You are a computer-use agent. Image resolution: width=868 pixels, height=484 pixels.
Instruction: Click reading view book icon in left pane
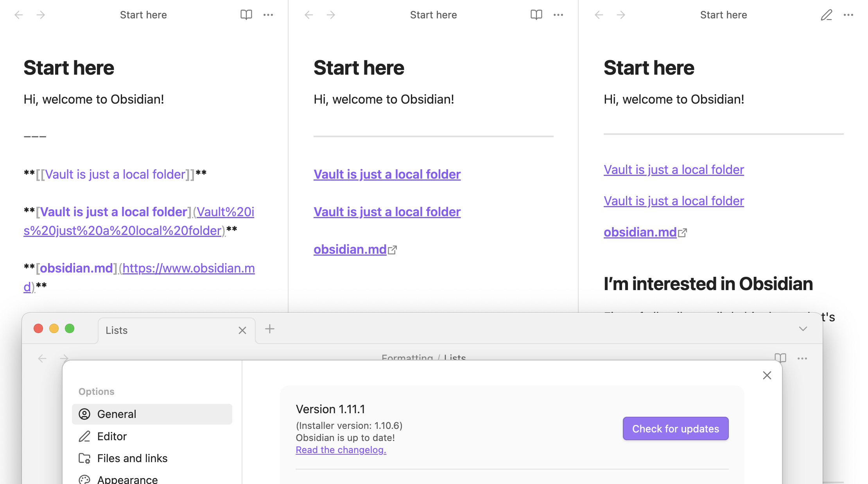pyautogui.click(x=246, y=15)
